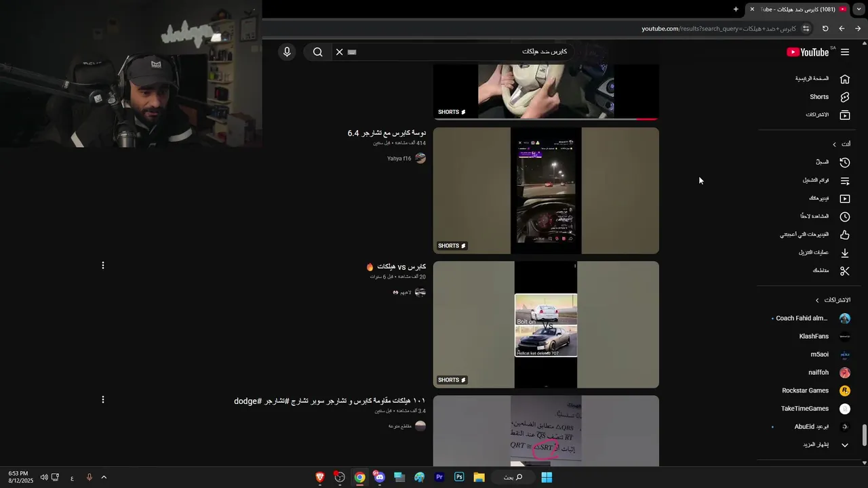
Task: Open File Explorer from taskbar
Action: [479, 477]
